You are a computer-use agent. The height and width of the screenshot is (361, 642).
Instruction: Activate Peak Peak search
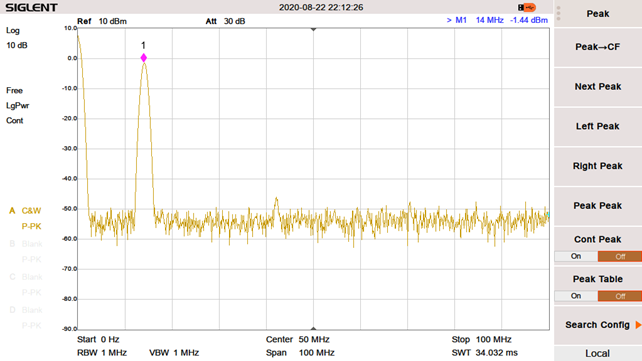pos(598,206)
